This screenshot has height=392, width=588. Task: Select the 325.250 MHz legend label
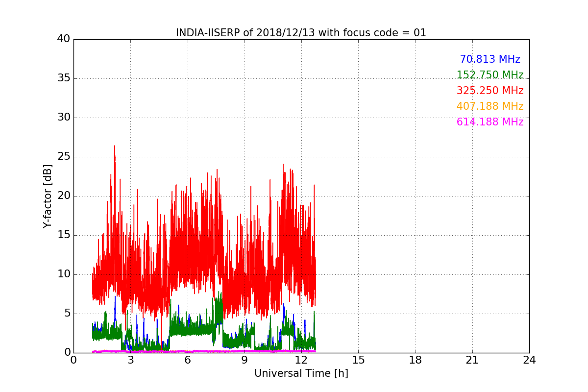coord(490,91)
